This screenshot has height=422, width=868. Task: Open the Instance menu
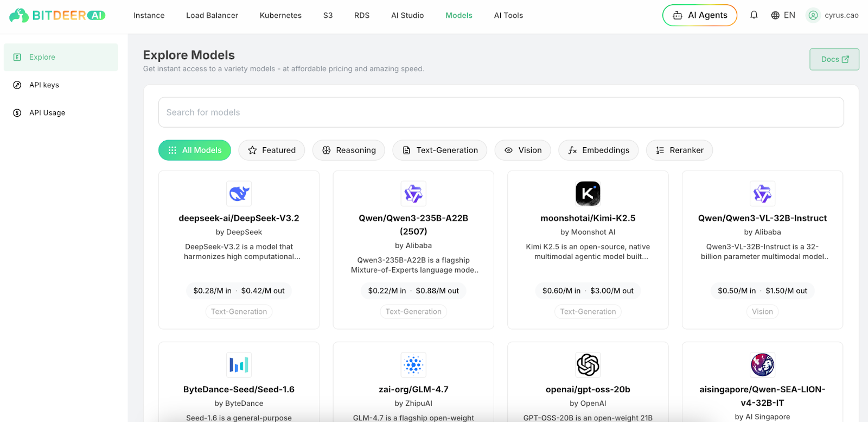149,15
